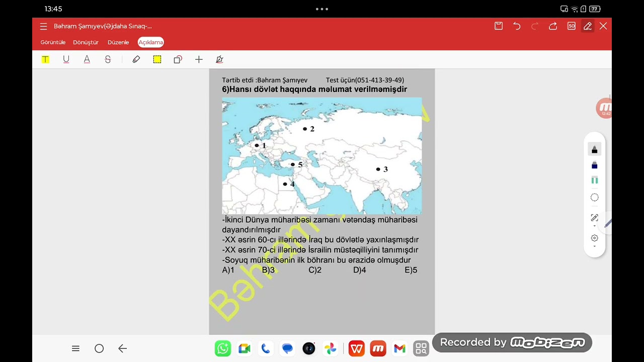Select the yellow text highlight tool
Screen dimensions: 644x362
45,59
